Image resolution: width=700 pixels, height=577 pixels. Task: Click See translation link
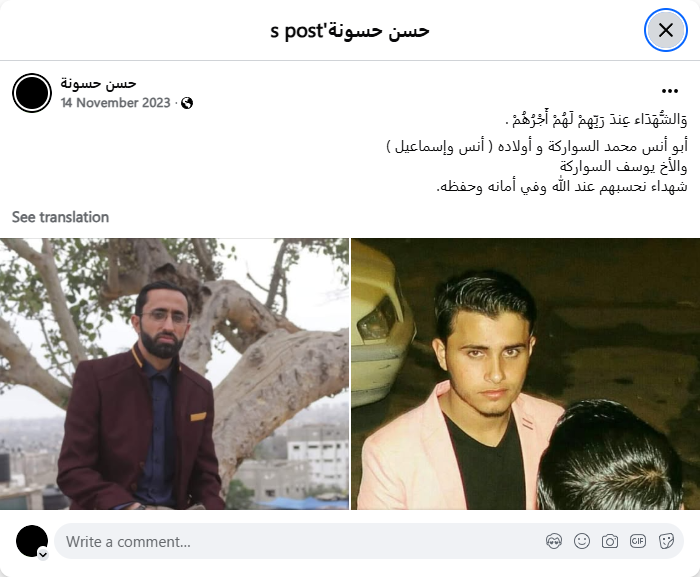pyautogui.click(x=60, y=217)
